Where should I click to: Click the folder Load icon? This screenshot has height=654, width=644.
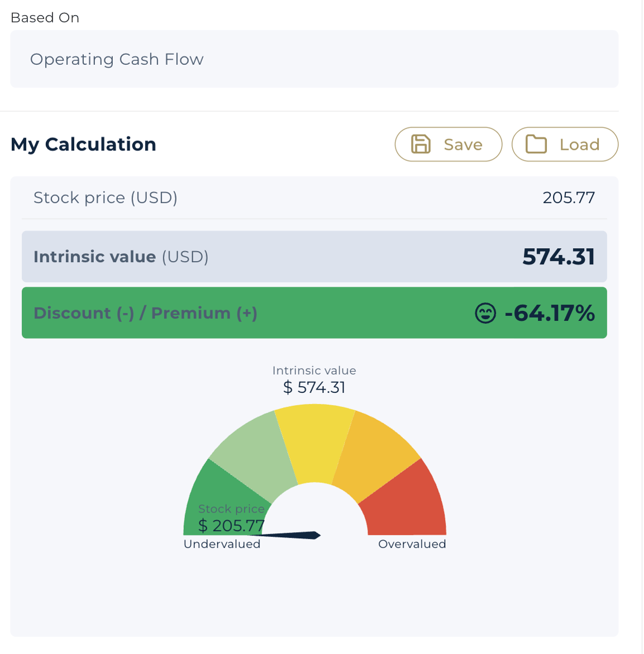point(536,144)
